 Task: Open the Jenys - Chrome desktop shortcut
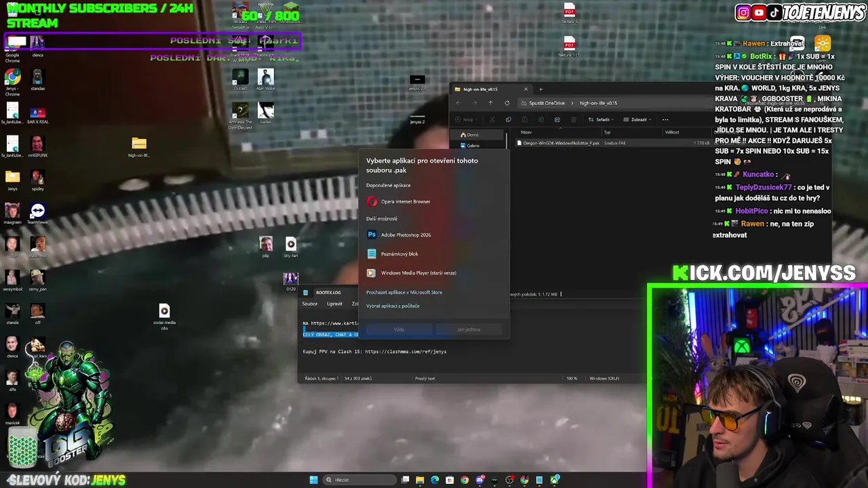click(12, 83)
